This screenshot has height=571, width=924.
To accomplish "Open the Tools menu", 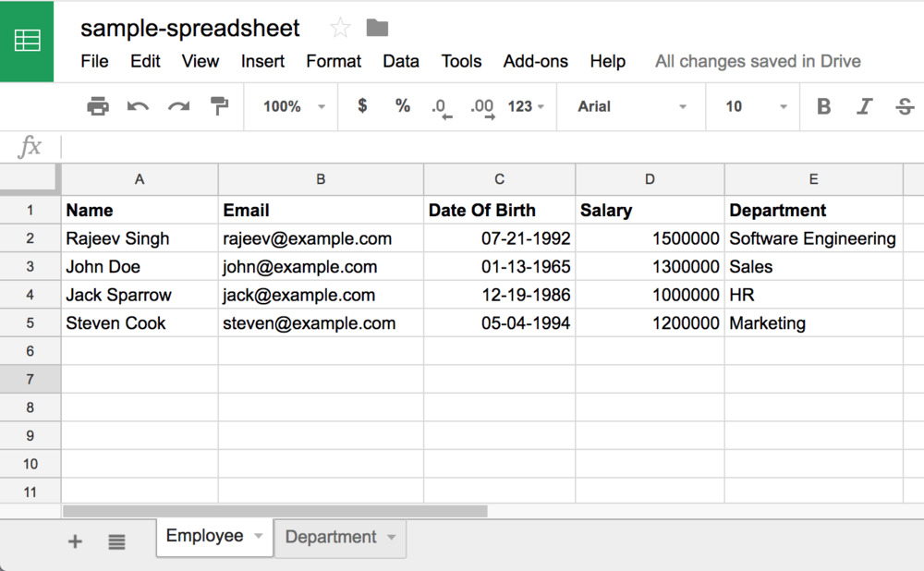I will [461, 61].
